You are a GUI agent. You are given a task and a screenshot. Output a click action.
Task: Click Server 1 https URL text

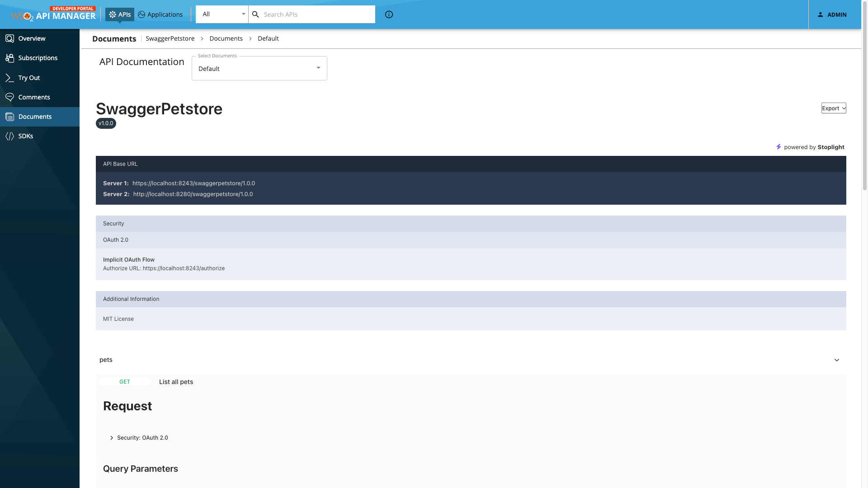click(193, 183)
